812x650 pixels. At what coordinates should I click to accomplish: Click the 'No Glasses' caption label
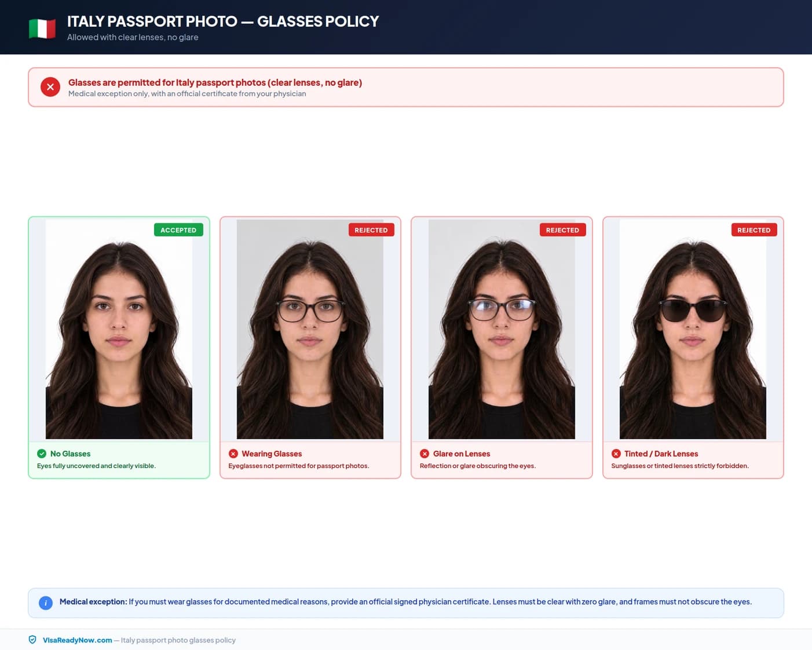click(x=70, y=454)
